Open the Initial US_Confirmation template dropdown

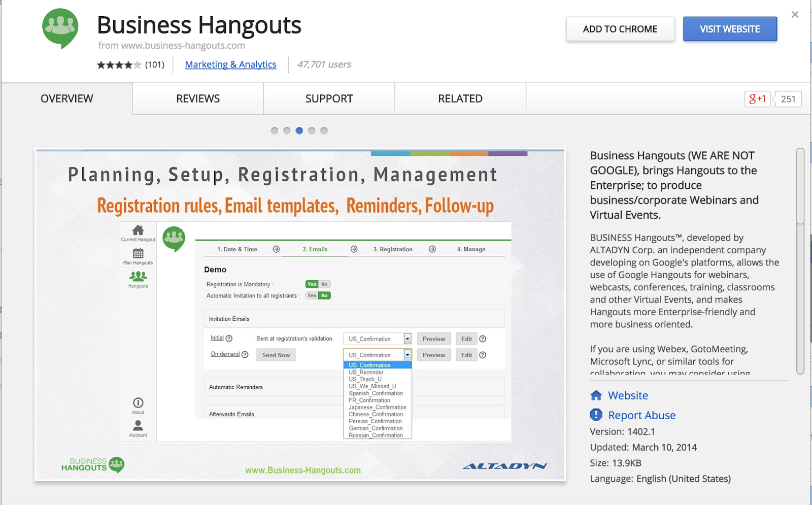tap(407, 338)
